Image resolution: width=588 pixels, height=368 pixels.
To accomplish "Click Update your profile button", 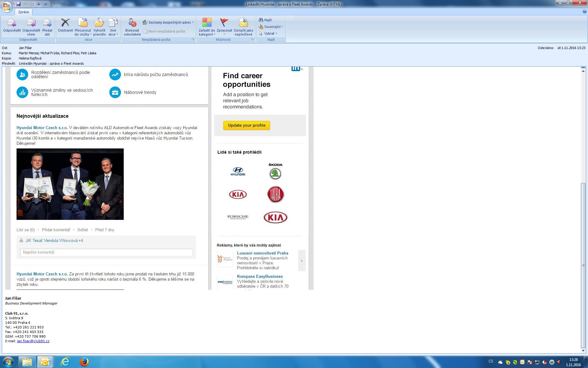I will 247,125.
